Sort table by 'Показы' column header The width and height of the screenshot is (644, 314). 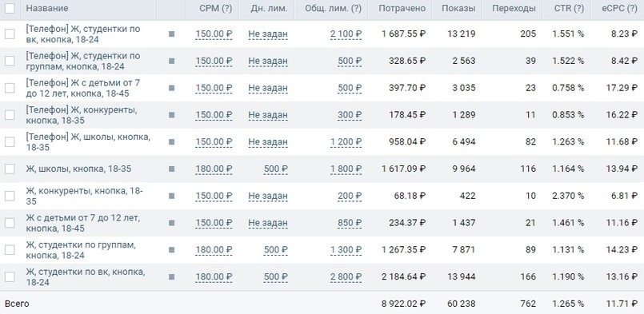tap(458, 8)
